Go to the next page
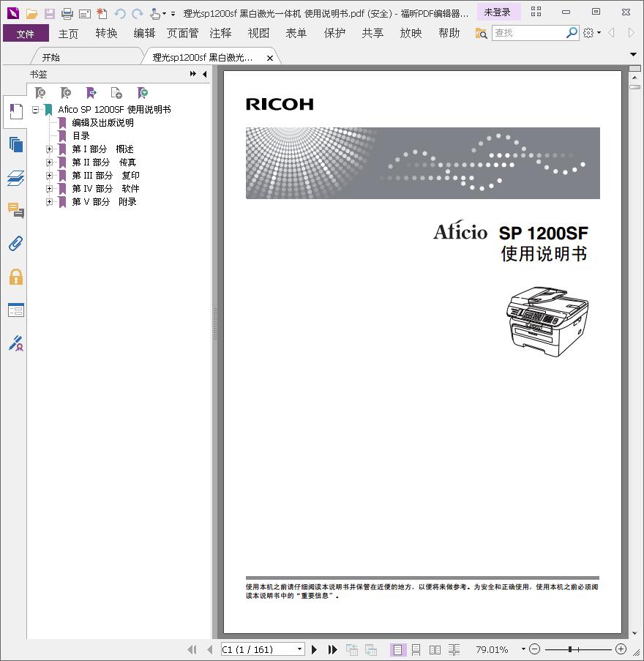644x661 pixels. coord(314,649)
